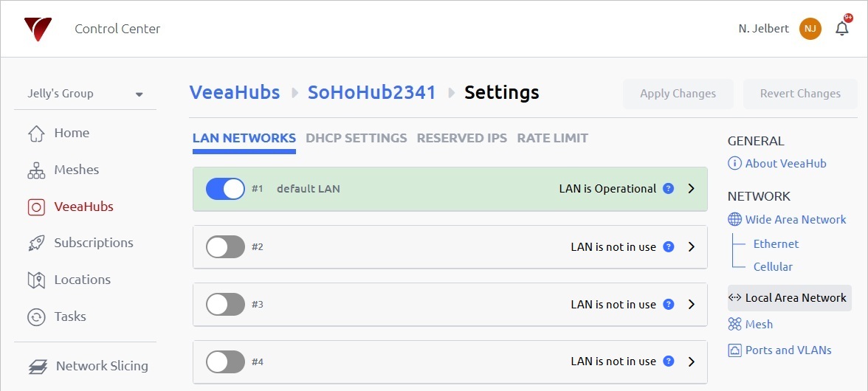Click globe icon for Wide Area Network
This screenshot has width=868, height=391.
click(x=734, y=220)
